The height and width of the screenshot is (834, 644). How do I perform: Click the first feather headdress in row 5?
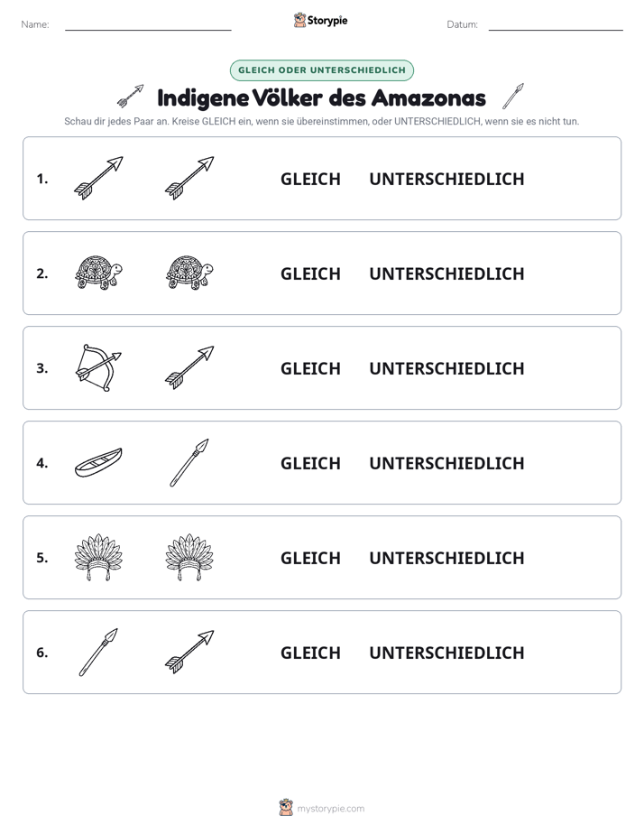(x=98, y=558)
